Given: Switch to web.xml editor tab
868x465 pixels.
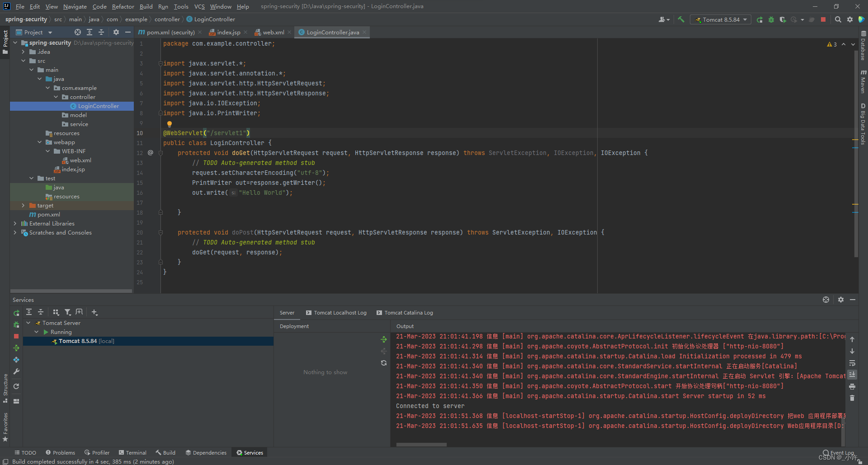Looking at the screenshot, I should point(273,32).
